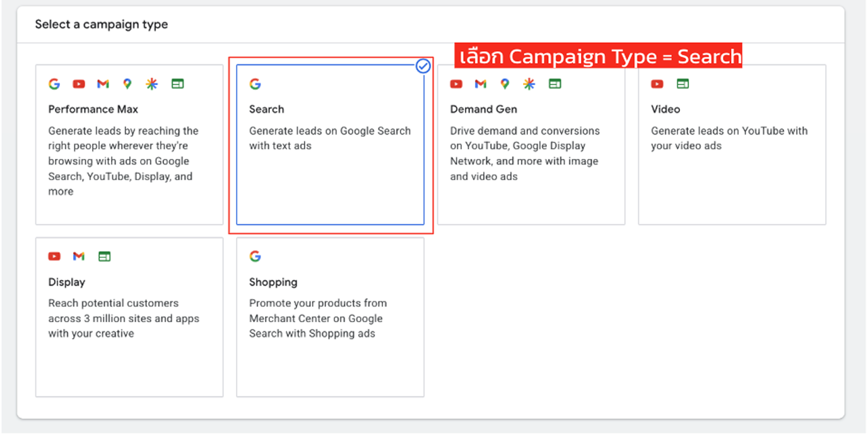This screenshot has height=435, width=868.
Task: Select the Performance Max campaign card
Action: tap(129, 144)
